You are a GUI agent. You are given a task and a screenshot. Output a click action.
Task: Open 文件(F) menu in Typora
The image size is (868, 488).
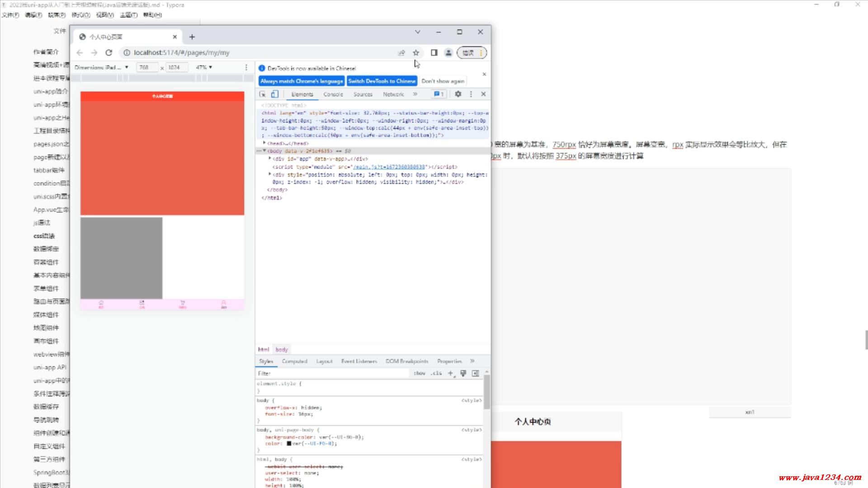pyautogui.click(x=10, y=15)
